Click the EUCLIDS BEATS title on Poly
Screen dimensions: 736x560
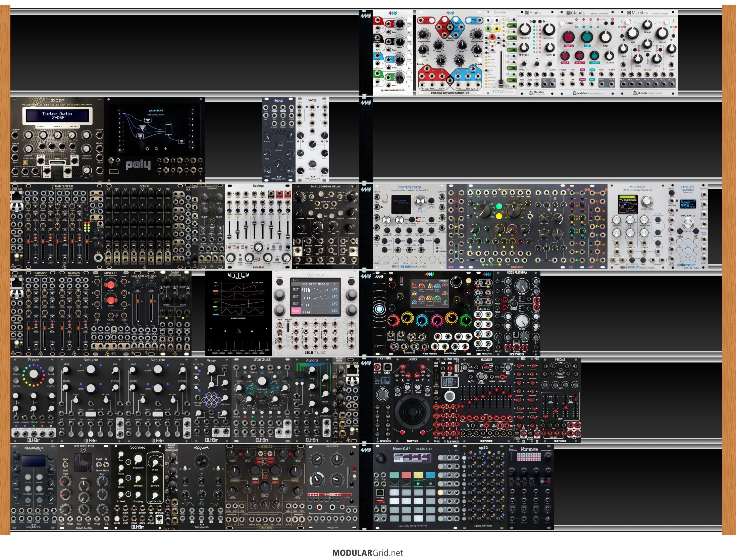156,110
